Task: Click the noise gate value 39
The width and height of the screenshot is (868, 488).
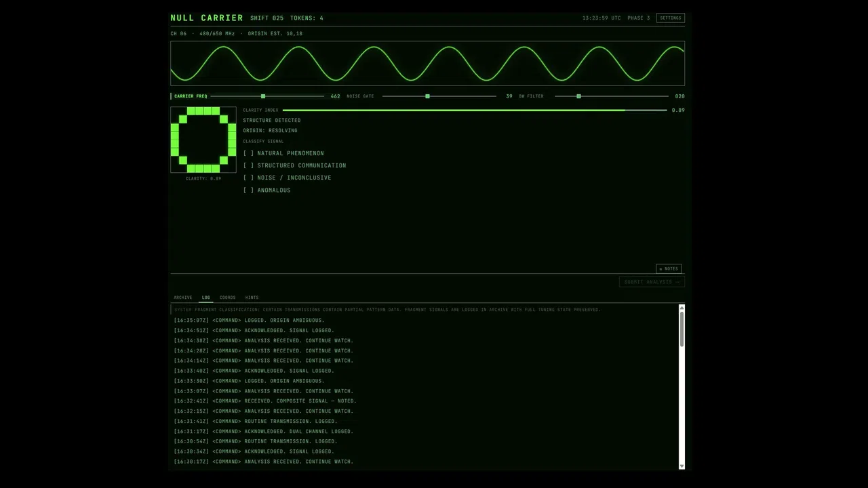Action: pyautogui.click(x=509, y=96)
